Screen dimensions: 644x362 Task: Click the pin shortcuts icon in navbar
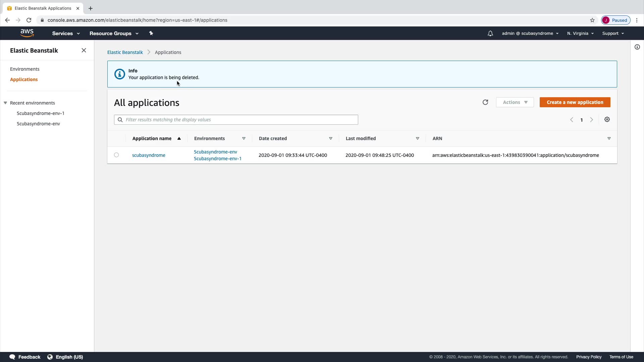click(x=151, y=33)
